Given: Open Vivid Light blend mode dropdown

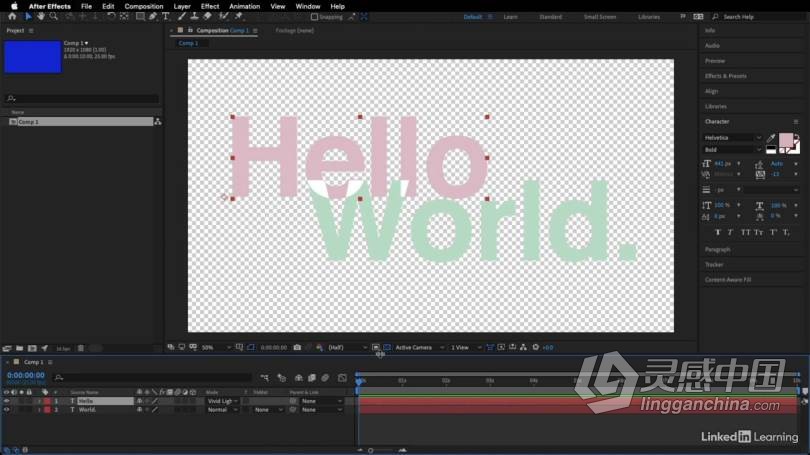Looking at the screenshot, I should [x=222, y=401].
